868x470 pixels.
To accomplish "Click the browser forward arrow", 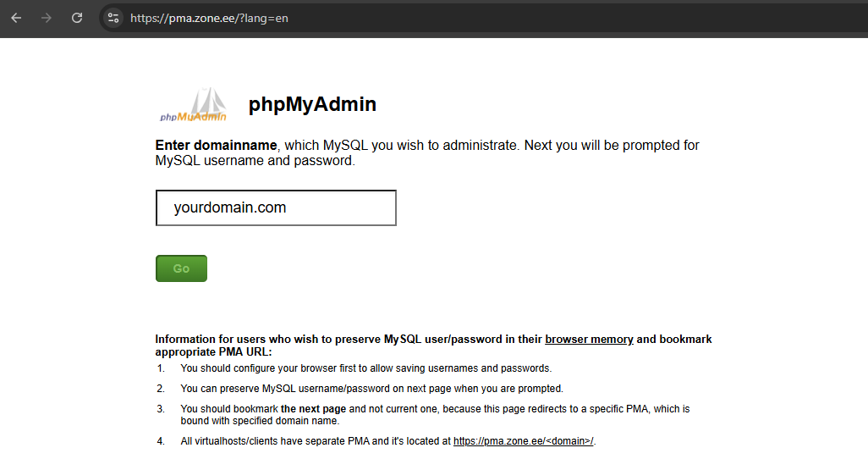I will 47,18.
